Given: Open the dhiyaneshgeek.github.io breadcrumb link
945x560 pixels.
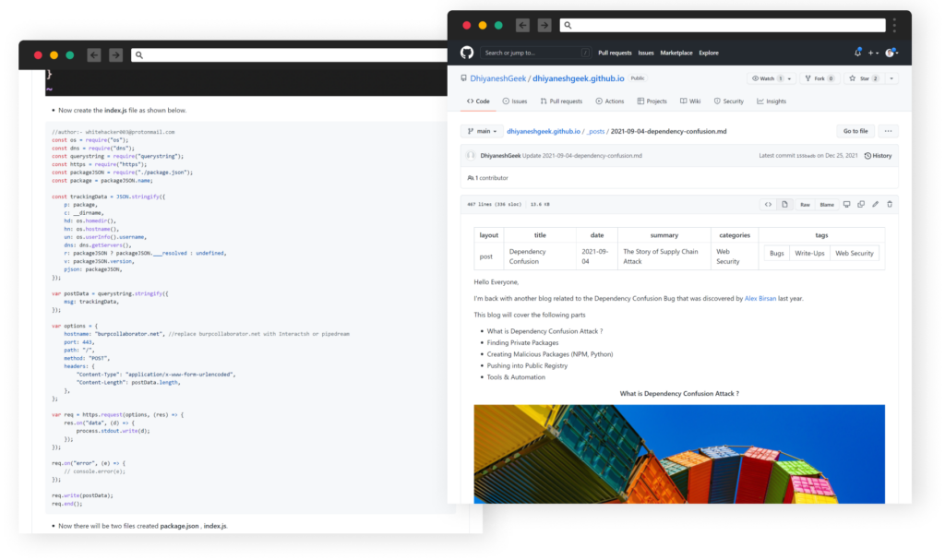Looking at the screenshot, I should click(544, 131).
